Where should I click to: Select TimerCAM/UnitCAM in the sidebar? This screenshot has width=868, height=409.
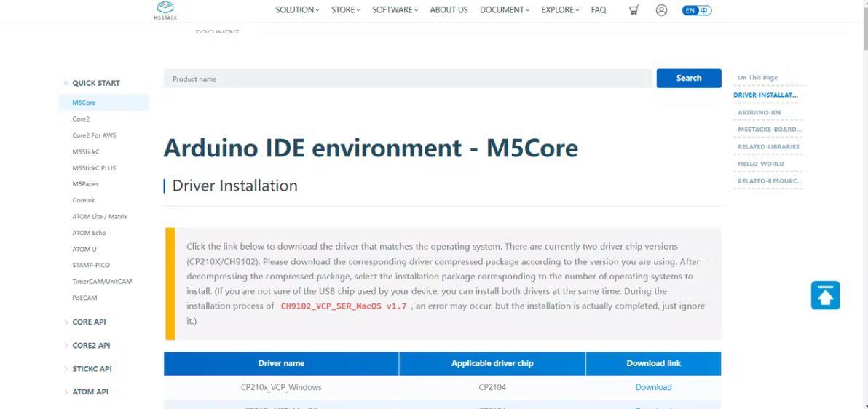[x=103, y=281]
